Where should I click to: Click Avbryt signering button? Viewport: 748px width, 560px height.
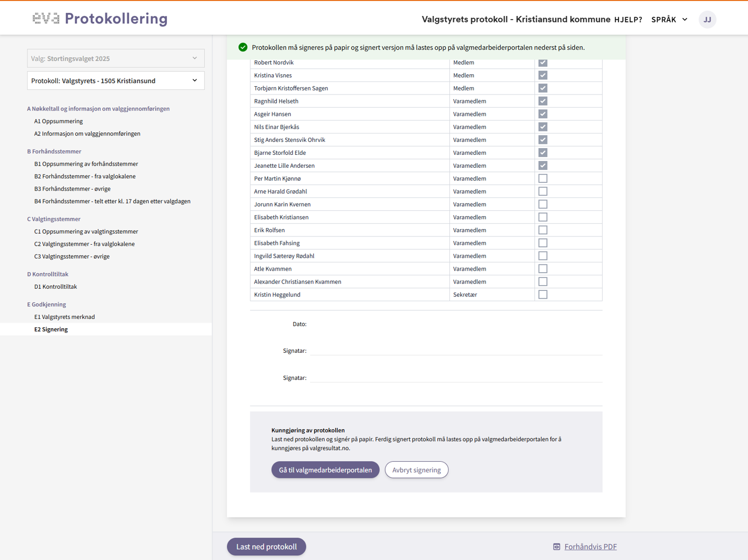point(416,470)
